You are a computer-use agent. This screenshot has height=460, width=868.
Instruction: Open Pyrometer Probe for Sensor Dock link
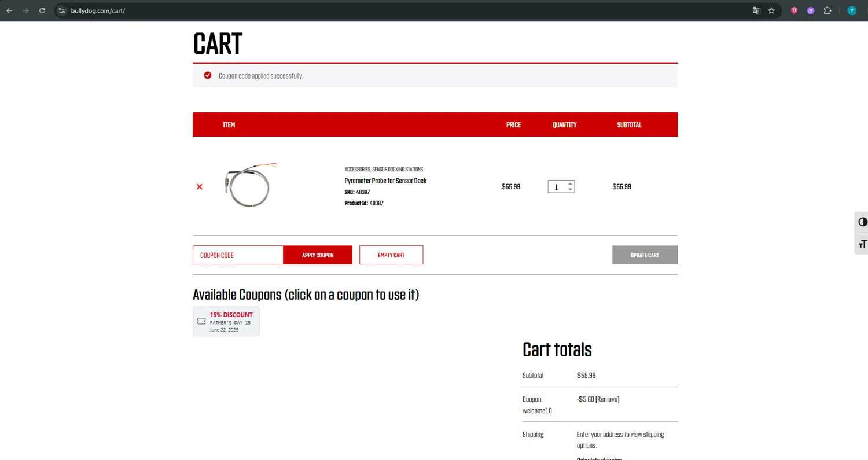click(x=385, y=181)
